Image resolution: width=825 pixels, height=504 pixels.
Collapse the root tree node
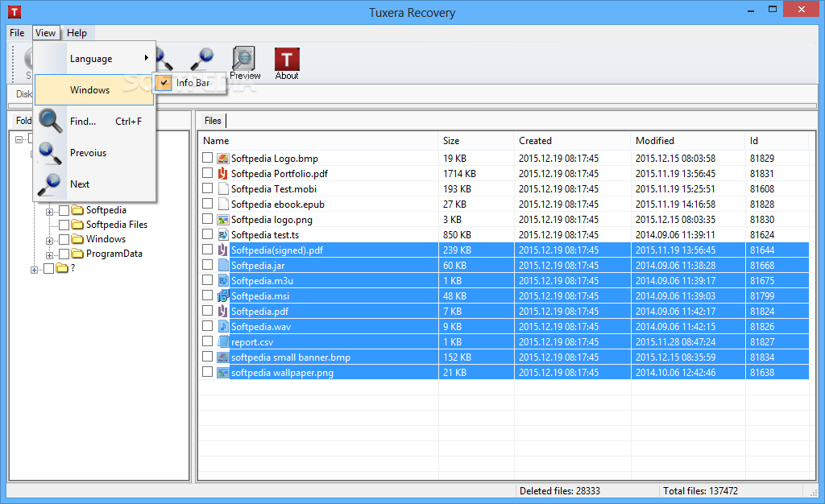click(x=19, y=139)
